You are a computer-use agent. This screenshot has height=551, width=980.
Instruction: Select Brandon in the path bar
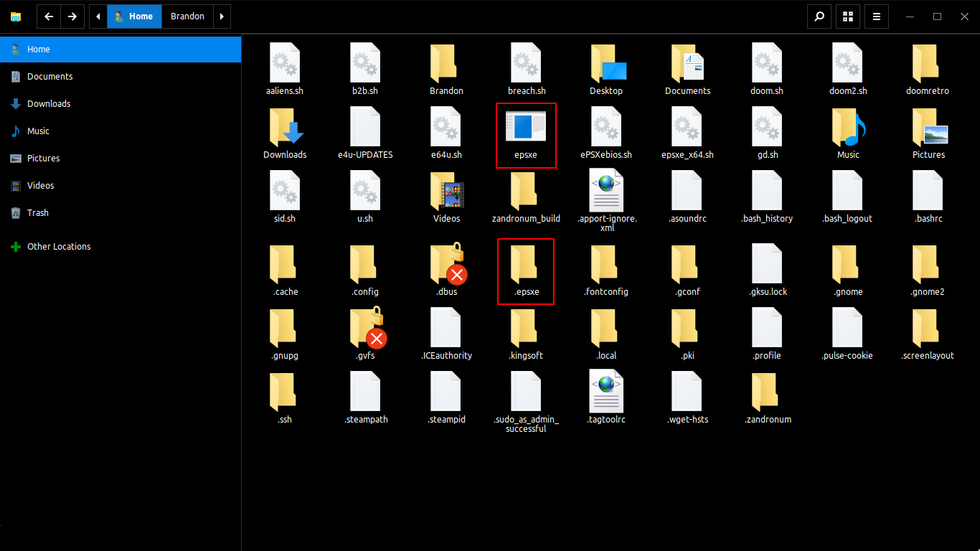tap(187, 16)
